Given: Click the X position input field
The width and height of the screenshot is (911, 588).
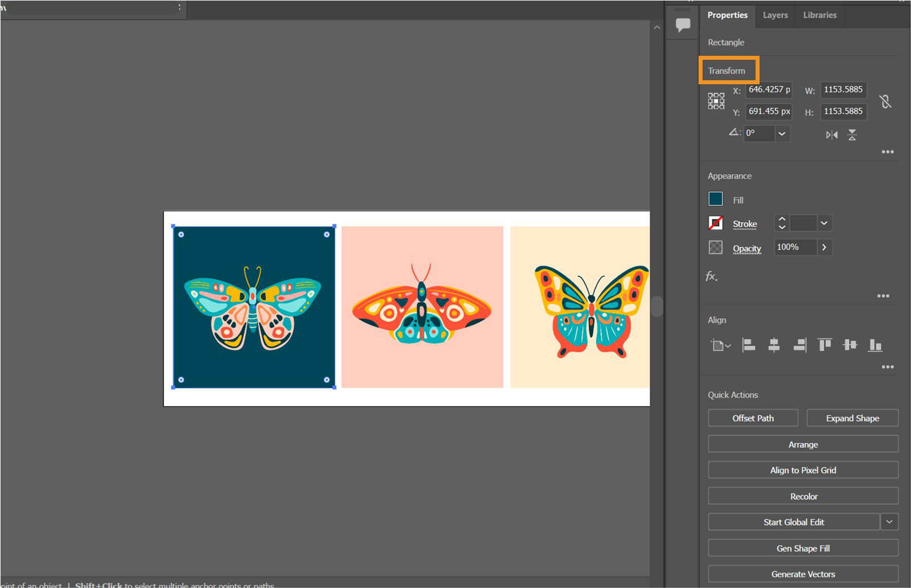Looking at the screenshot, I should tap(768, 89).
